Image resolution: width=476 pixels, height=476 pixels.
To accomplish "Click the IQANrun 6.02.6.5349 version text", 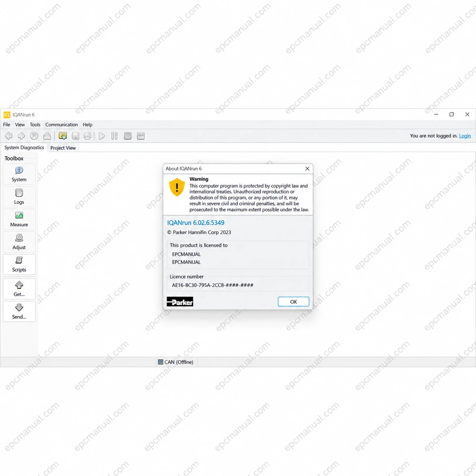I will point(196,223).
